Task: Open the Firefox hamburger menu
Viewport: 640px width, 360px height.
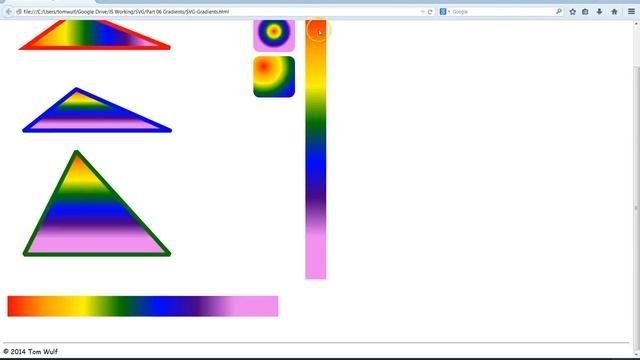Action: (x=631, y=12)
